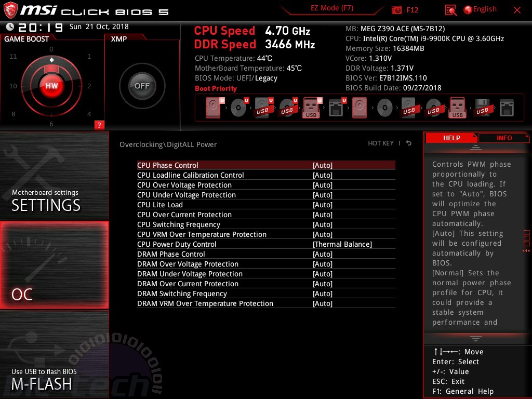Go back using the return arrow icon
The height and width of the screenshot is (399, 532).
click(409, 143)
